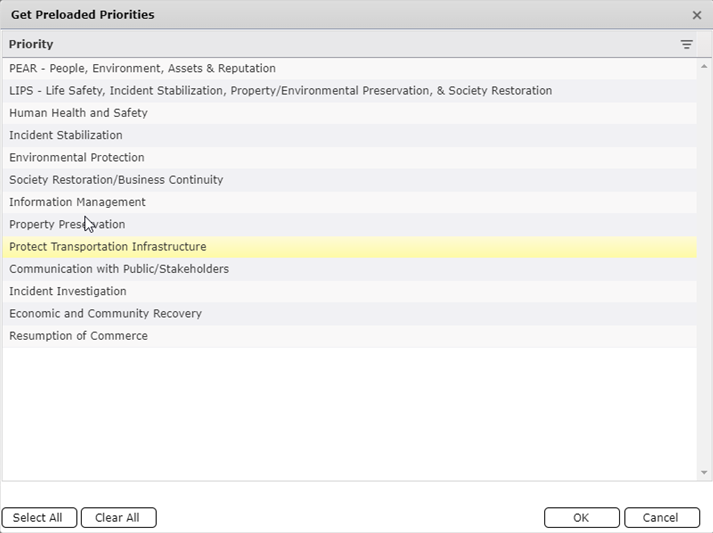
Task: Confirm selection with the OK button
Action: click(x=581, y=518)
